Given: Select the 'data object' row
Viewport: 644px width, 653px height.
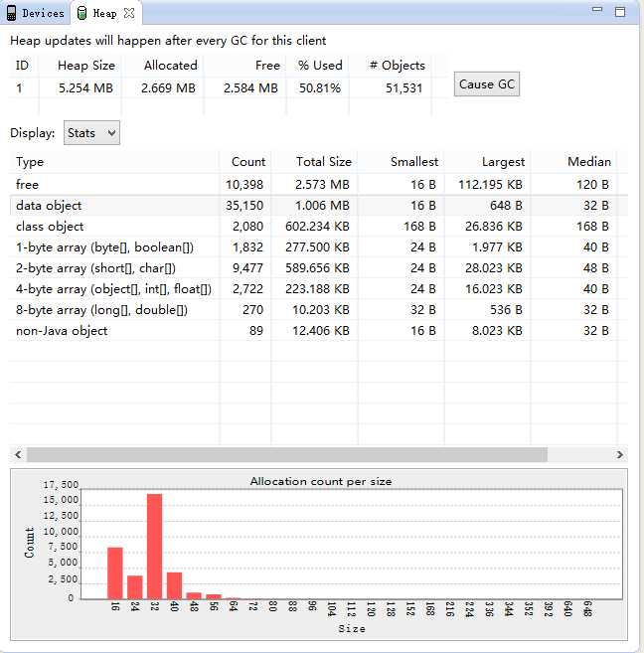Looking at the screenshot, I should (x=318, y=206).
